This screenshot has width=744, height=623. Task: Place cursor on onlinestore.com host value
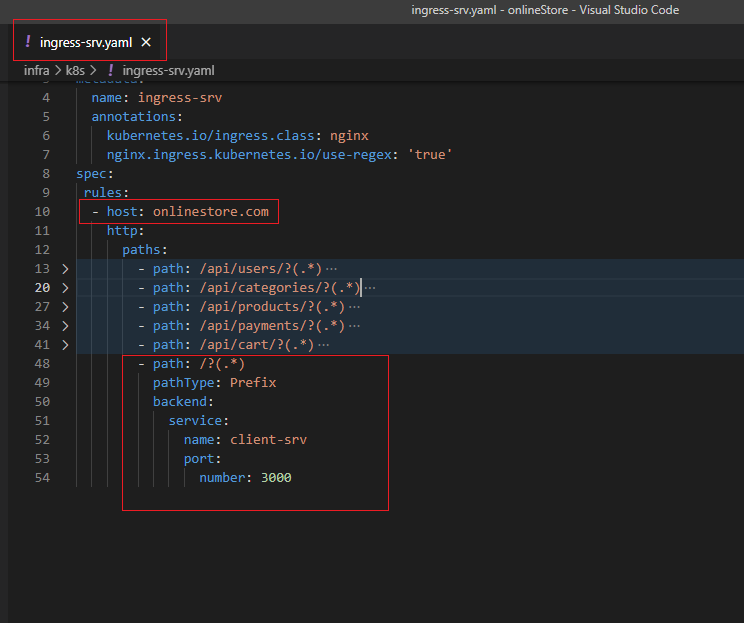click(x=210, y=212)
